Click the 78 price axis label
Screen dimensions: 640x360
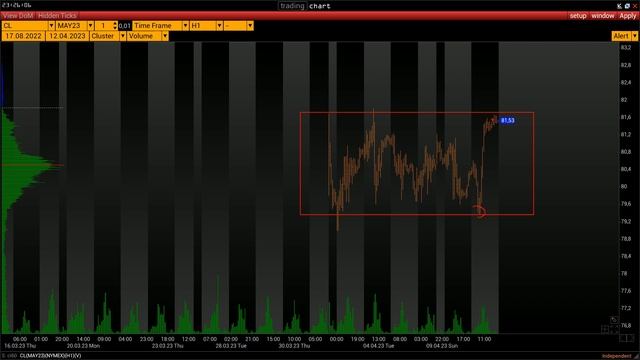point(624,273)
